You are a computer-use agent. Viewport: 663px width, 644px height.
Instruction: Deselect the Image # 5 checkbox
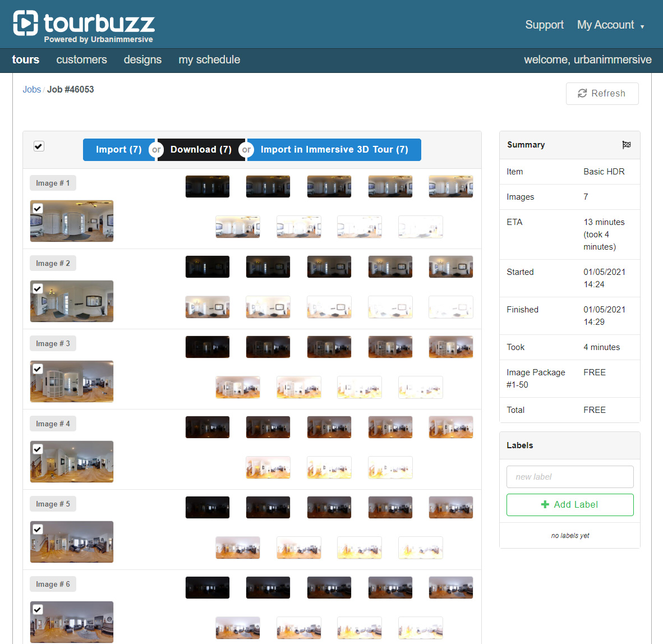click(38, 530)
